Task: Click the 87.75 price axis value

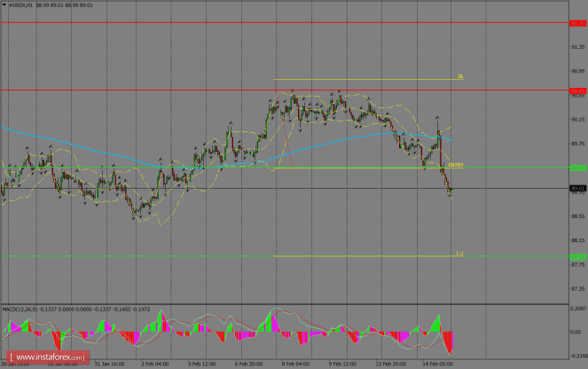Action: (578, 264)
